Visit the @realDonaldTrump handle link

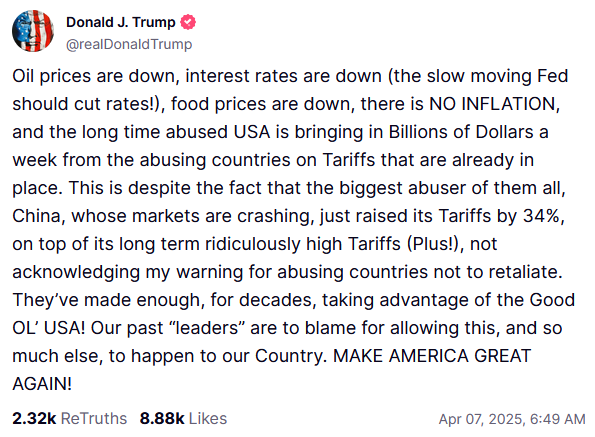click(x=129, y=44)
